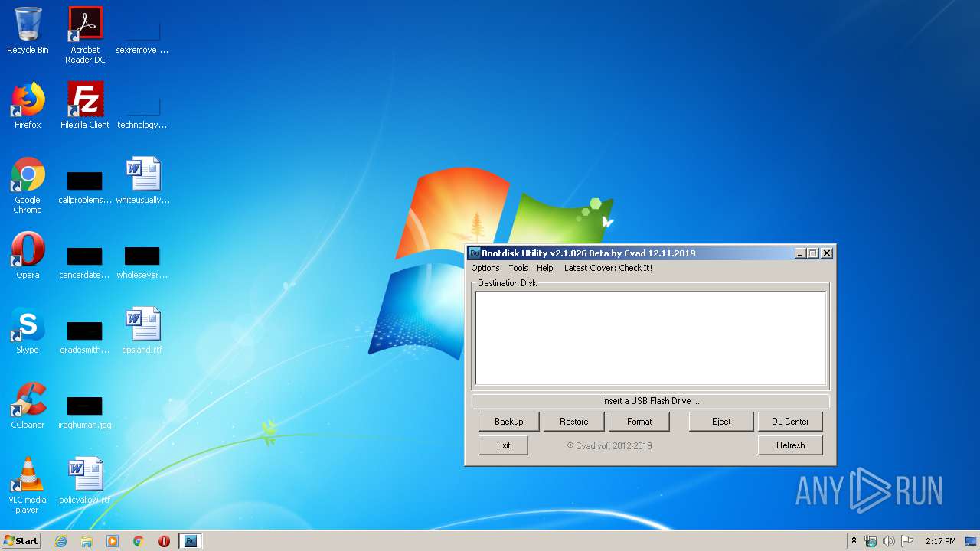Open Windows Media Player taskbar icon

113,541
